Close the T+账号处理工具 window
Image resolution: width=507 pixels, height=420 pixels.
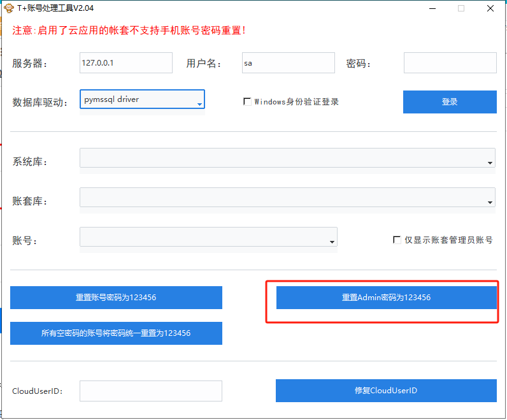(x=490, y=8)
